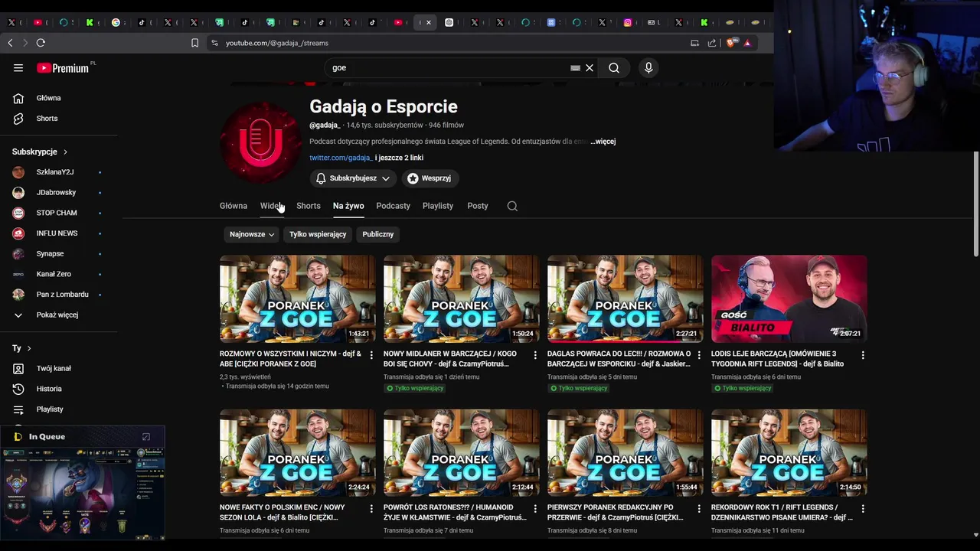The image size is (980, 551).
Task: Click the magnifier search button
Action: click(614, 68)
